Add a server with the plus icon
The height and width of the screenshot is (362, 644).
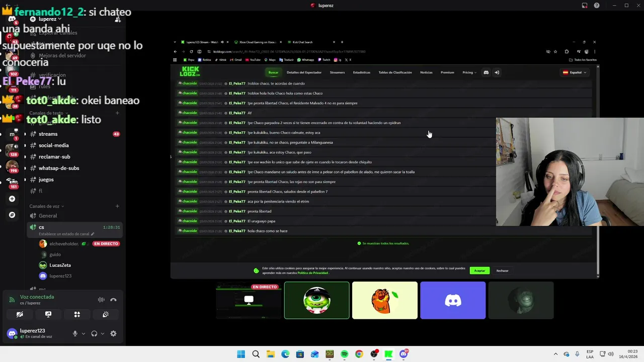12,199
